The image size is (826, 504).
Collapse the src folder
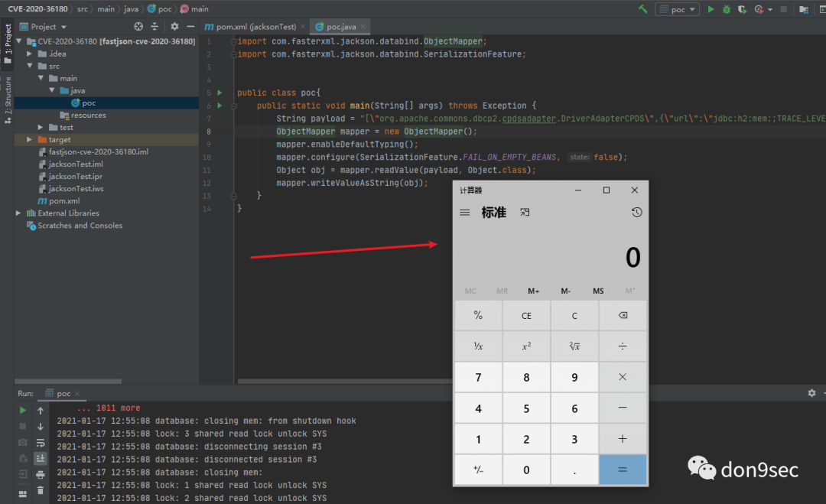30,66
